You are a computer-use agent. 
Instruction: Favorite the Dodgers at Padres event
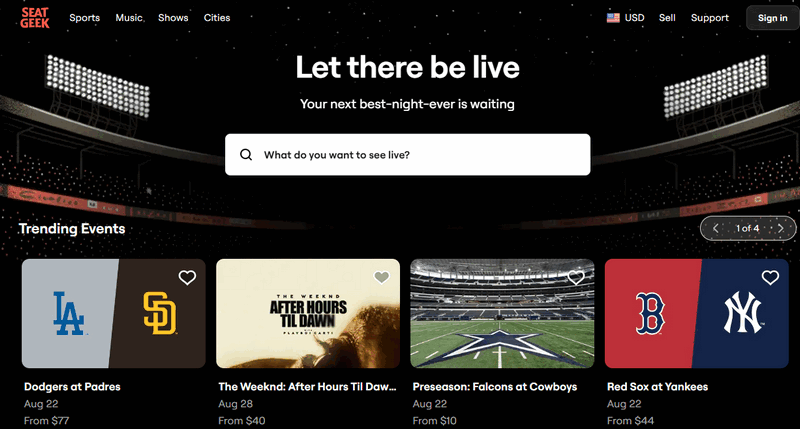click(187, 277)
